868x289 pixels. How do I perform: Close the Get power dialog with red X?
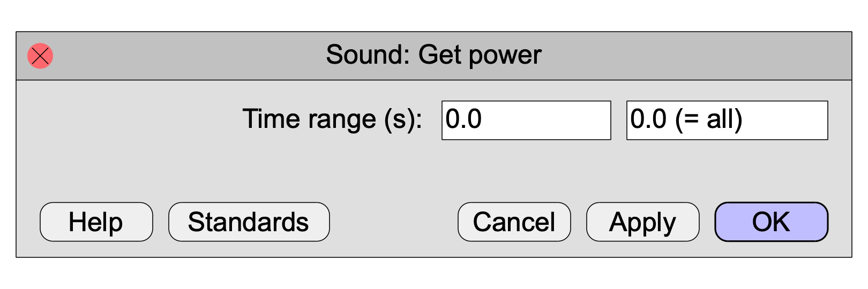point(40,56)
